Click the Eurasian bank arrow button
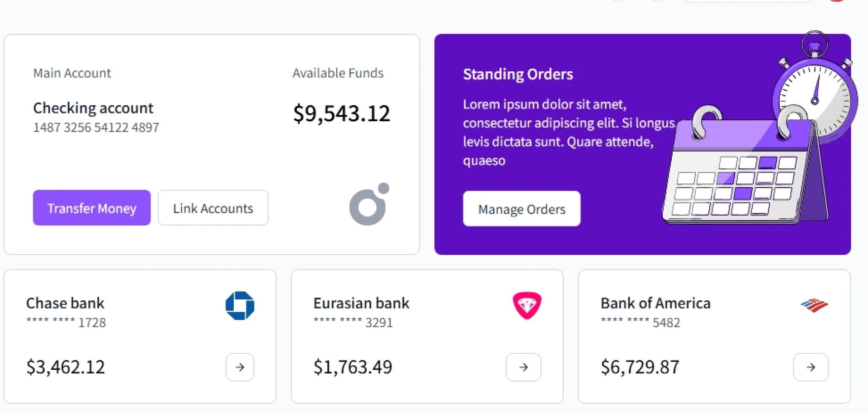 (524, 367)
